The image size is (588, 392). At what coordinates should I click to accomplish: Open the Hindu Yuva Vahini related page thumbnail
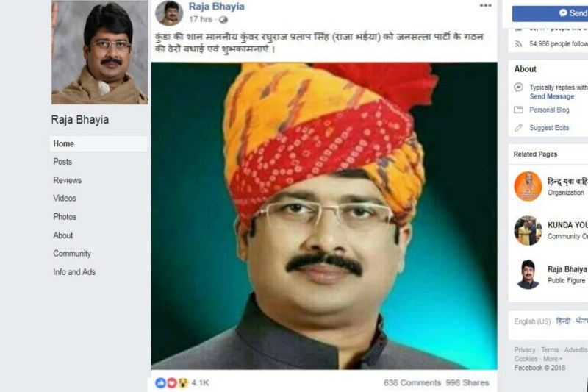click(x=528, y=186)
